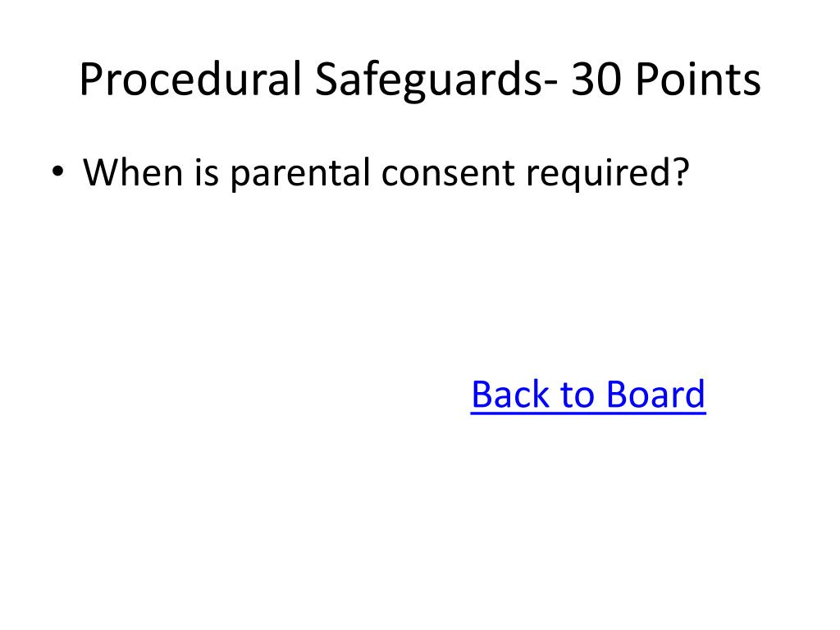
Task: Click the question mark ending the bullet
Action: point(682,172)
